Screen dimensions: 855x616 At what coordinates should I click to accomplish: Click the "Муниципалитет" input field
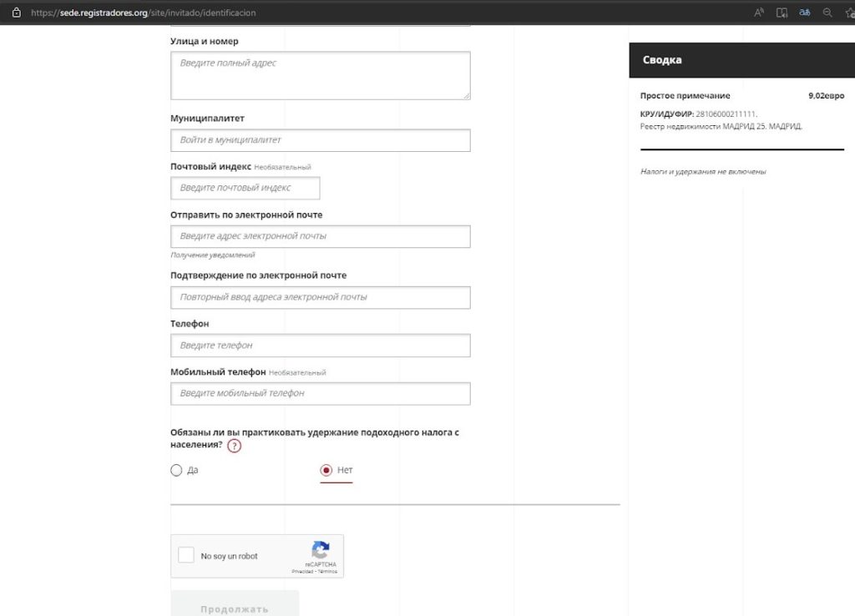click(320, 140)
